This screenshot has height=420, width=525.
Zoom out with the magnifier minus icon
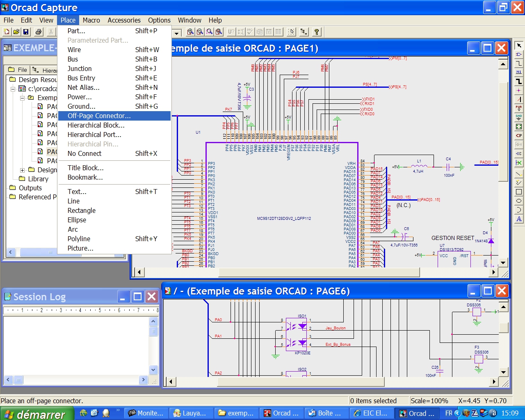coord(200,32)
